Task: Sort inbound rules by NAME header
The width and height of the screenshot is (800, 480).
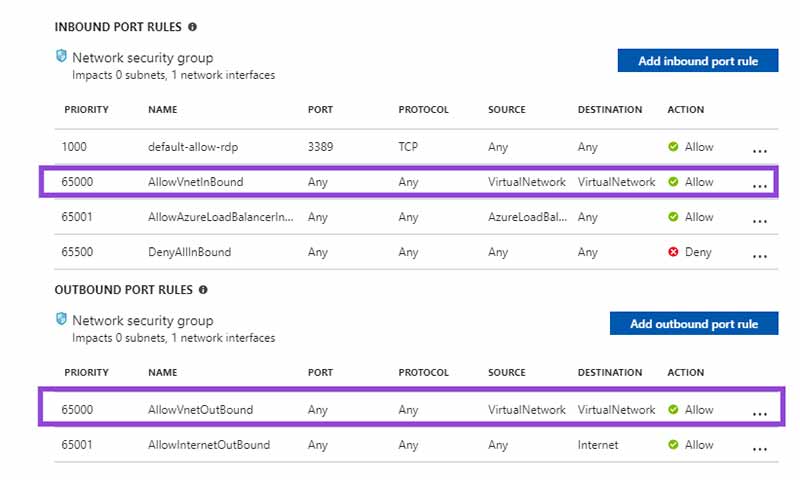Action: coord(163,110)
